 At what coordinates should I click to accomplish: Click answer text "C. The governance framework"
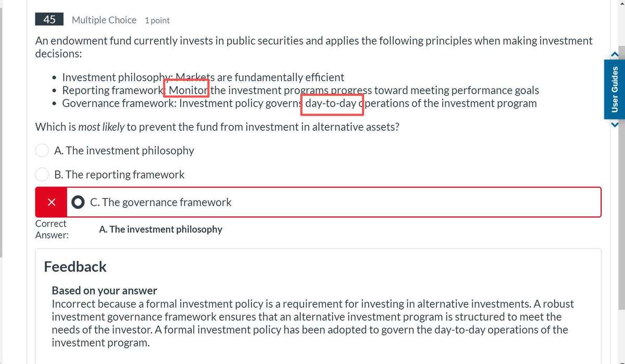160,203
